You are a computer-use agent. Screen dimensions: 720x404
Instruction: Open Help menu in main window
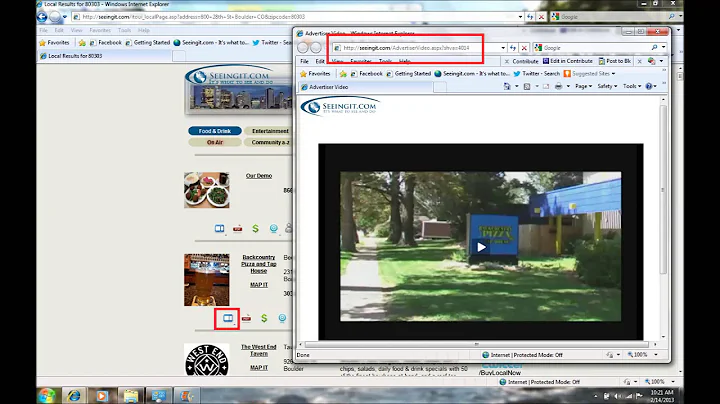[144, 30]
